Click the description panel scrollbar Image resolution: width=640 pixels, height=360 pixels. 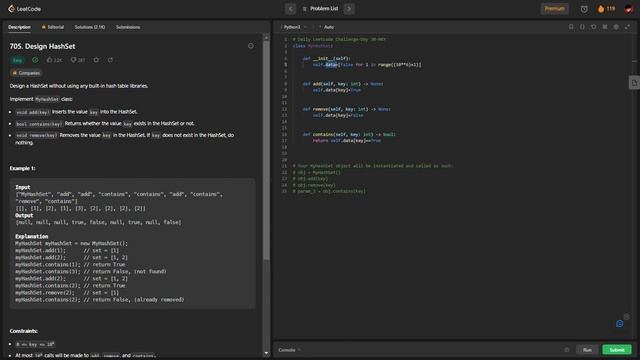click(267, 150)
